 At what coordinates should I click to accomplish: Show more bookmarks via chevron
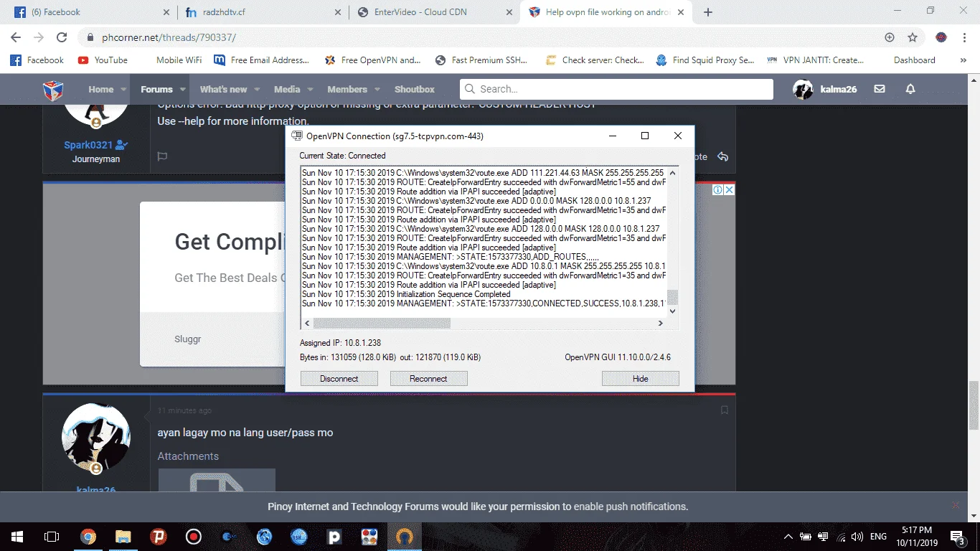[x=963, y=60]
